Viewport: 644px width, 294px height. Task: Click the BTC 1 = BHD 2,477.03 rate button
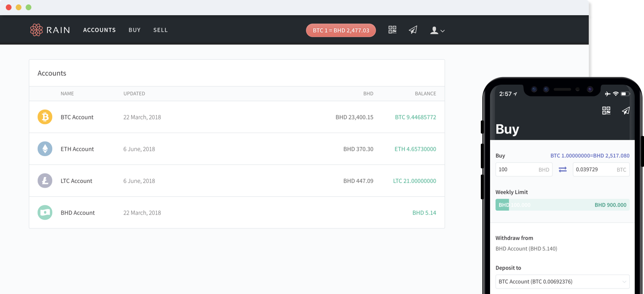(x=341, y=30)
